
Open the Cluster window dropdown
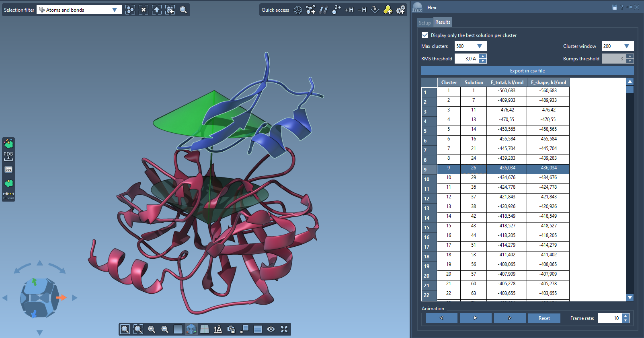click(617, 46)
